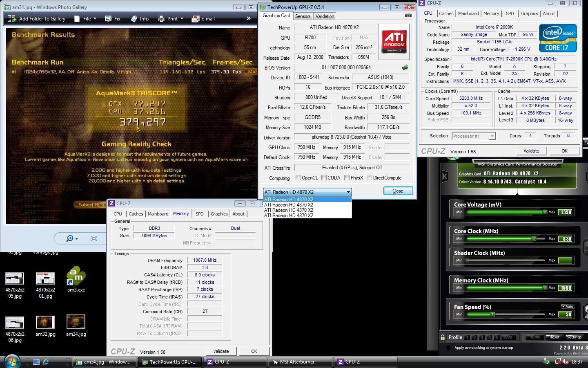Image resolution: width=588 pixels, height=368 pixels.
Task: Switch to the Sensors tab in GPU-Z
Action: pos(303,16)
